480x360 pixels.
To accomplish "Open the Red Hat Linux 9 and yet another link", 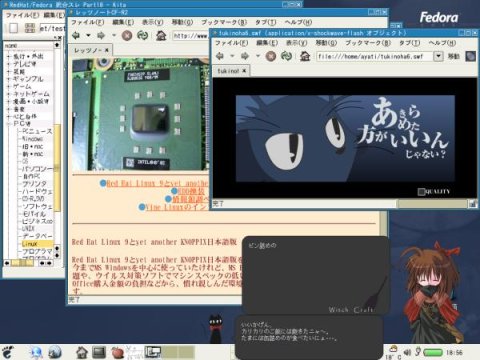I will (x=157, y=184).
